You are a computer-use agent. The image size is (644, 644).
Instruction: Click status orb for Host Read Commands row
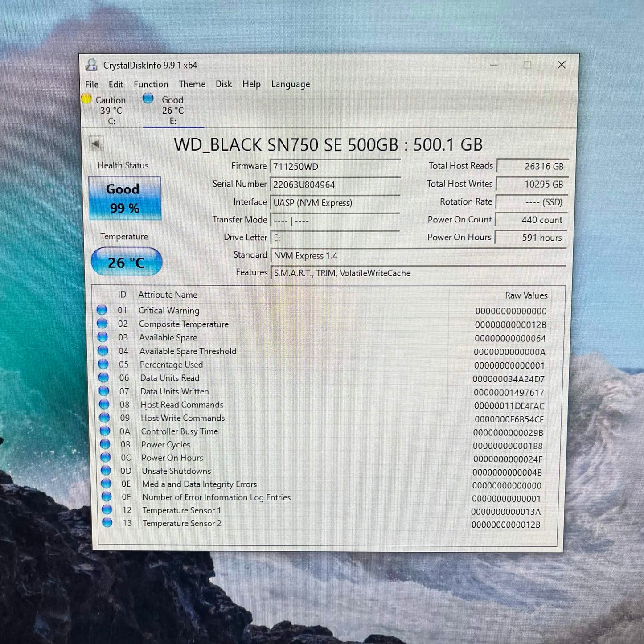pos(104,404)
